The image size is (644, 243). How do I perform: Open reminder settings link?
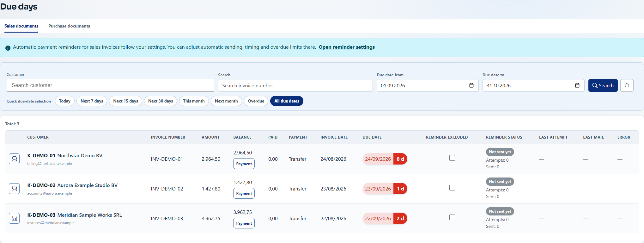347,47
